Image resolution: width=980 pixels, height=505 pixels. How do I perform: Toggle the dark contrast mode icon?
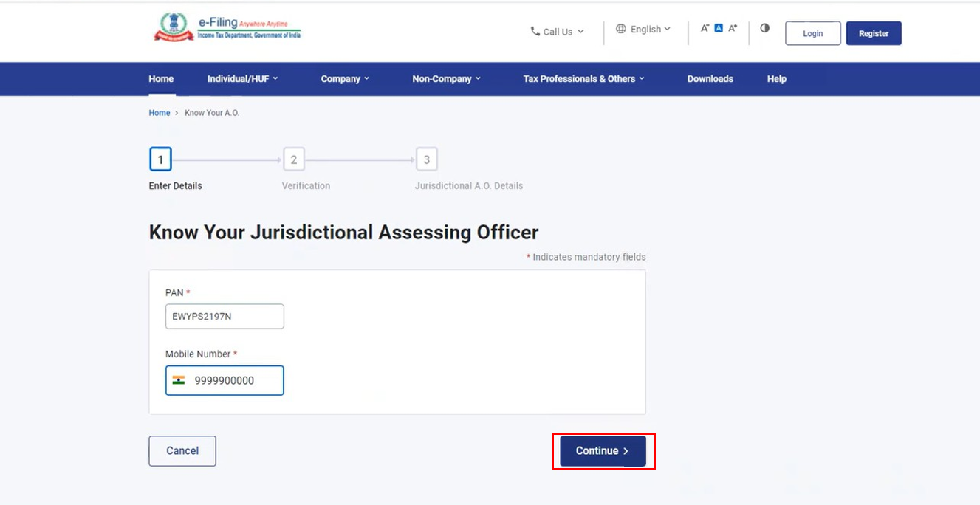click(764, 27)
